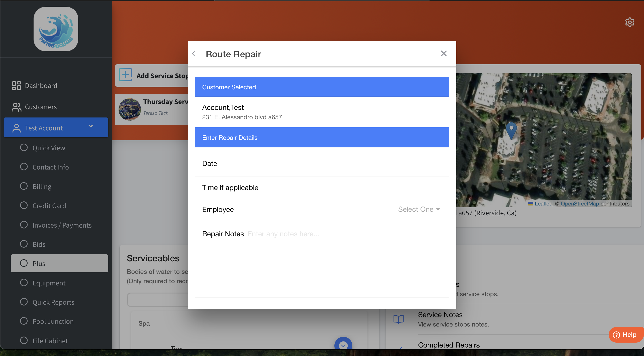Click the settings gear icon
This screenshot has width=644, height=356.
coord(629,23)
